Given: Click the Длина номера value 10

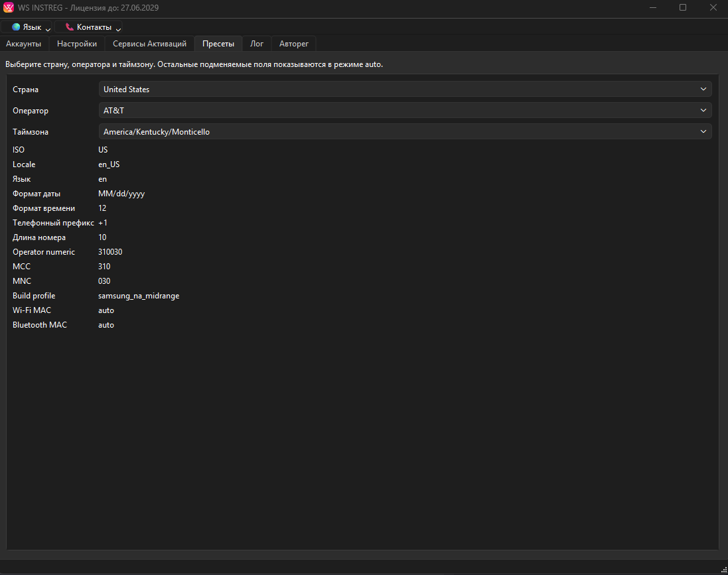Looking at the screenshot, I should (103, 237).
